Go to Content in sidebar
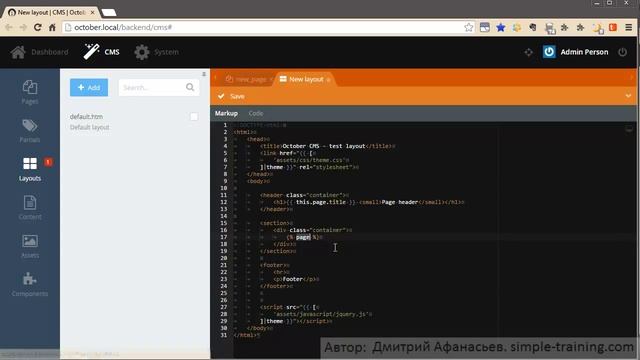The height and width of the screenshot is (360, 640). pos(30,208)
